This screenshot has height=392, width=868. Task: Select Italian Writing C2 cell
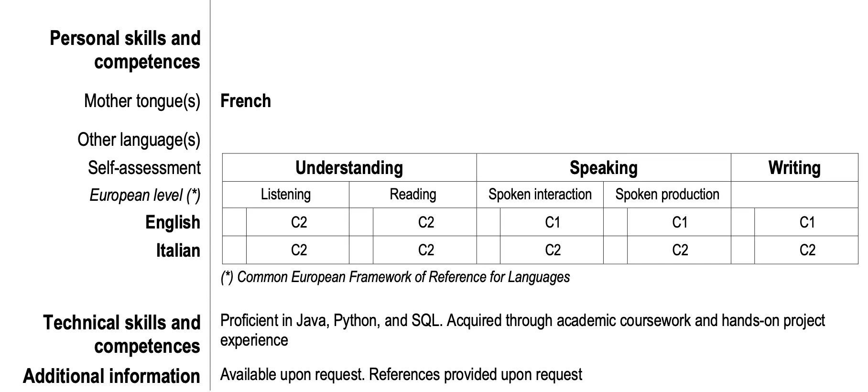807,250
